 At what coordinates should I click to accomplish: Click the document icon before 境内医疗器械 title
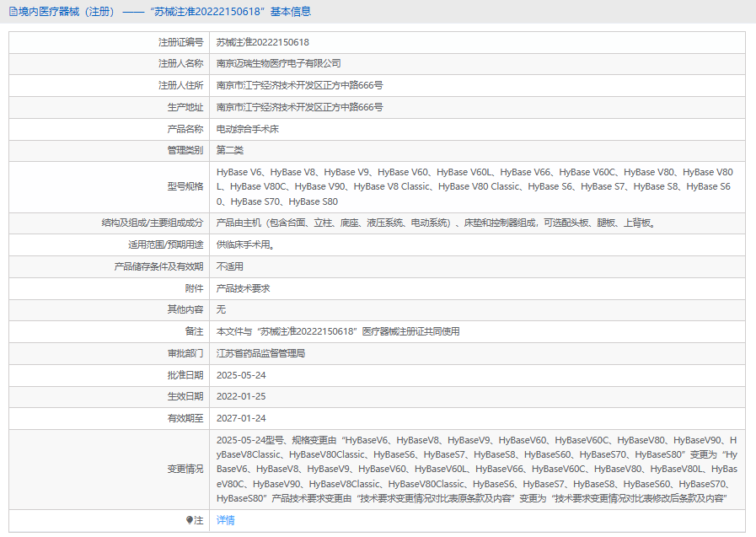13,12
